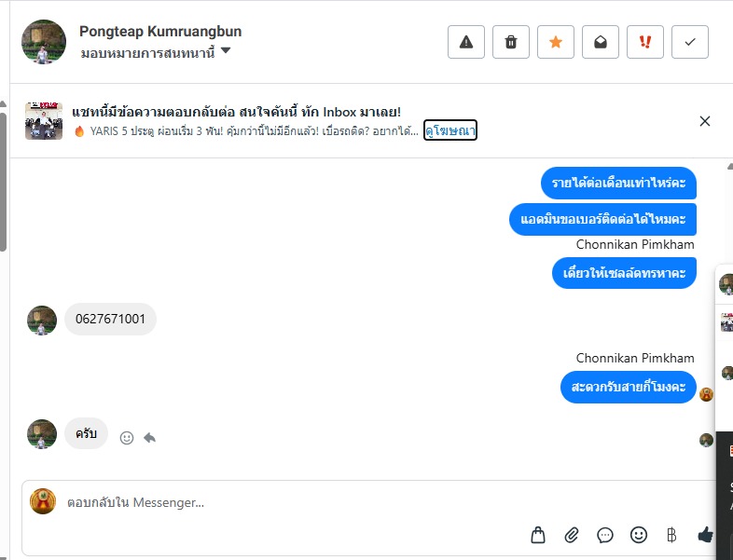Screen dimensions: 733x560
Task: Open the ดูโฆษณา ad link
Action: [450, 130]
